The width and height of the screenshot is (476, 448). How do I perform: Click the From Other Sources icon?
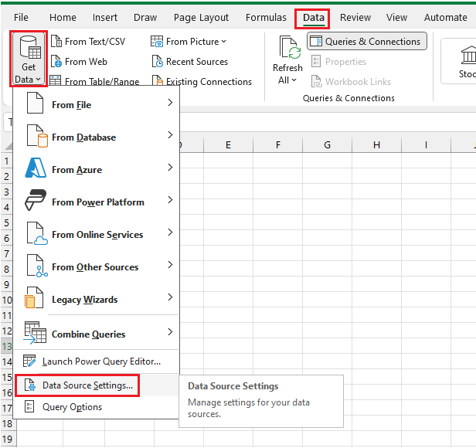point(37,266)
